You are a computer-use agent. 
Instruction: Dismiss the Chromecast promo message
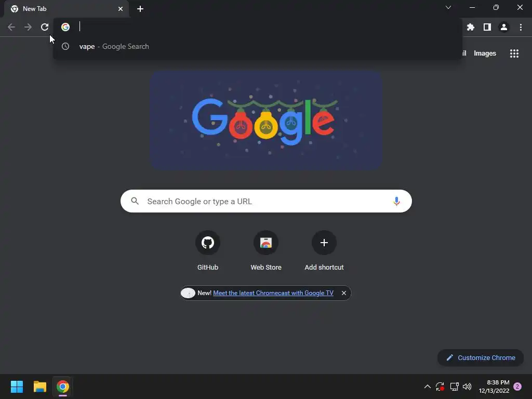344,293
